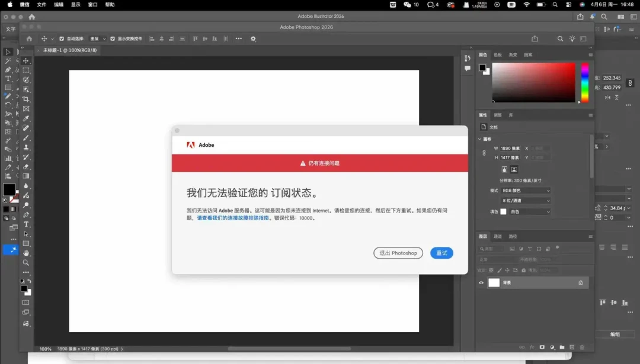Toggle the layer filter on/off dot
The width and height of the screenshot is (640, 364).
[x=557, y=247]
